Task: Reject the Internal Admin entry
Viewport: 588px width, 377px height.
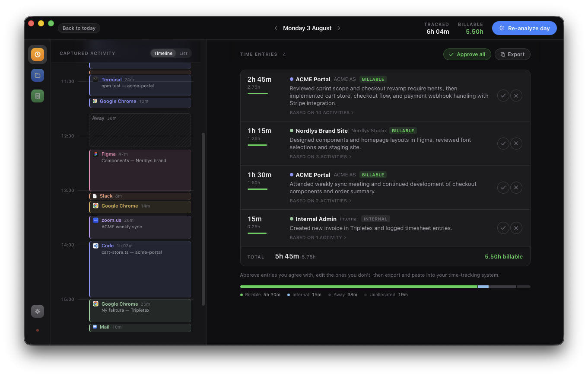Action: (516, 228)
